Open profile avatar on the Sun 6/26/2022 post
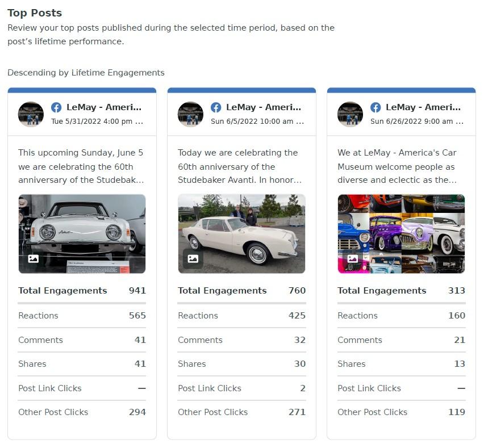 350,114
